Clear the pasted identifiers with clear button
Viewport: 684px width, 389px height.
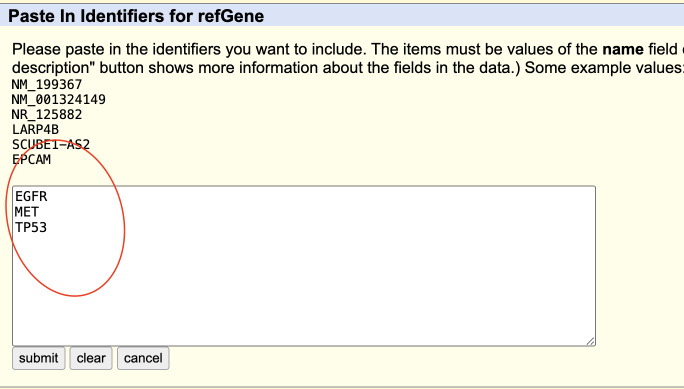point(91,358)
